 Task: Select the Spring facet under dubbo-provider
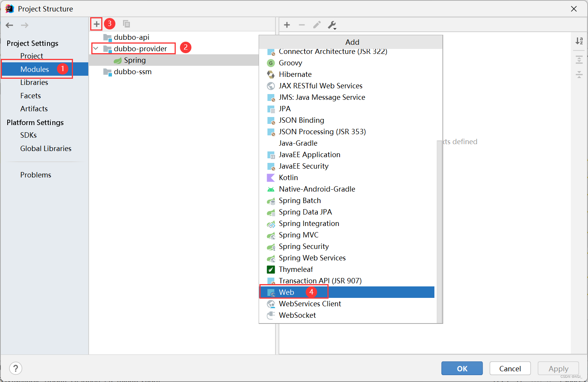134,60
